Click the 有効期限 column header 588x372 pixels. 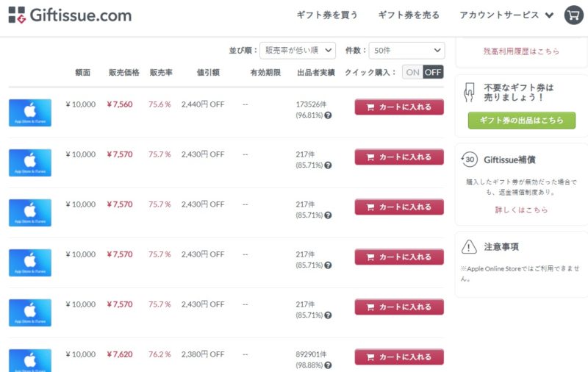click(265, 72)
